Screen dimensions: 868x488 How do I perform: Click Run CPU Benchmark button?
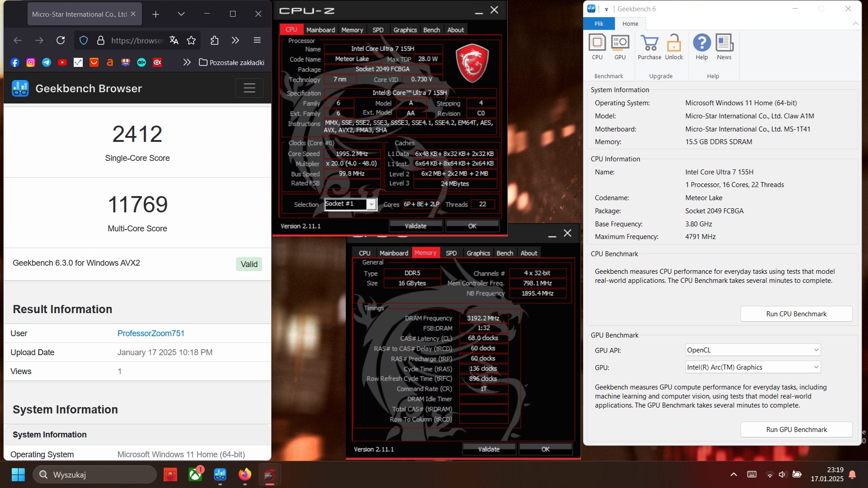(x=796, y=314)
